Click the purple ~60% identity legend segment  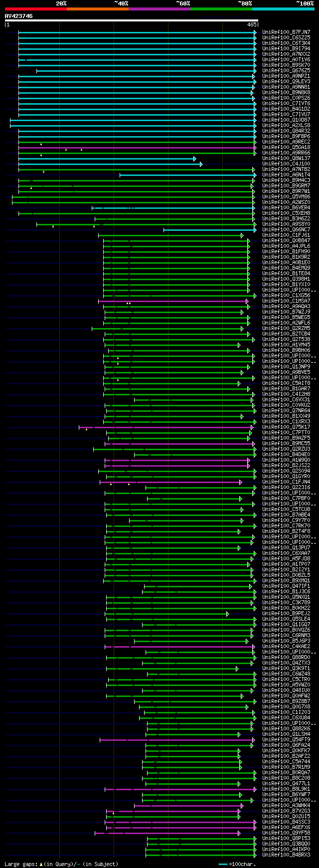(x=159, y=9)
